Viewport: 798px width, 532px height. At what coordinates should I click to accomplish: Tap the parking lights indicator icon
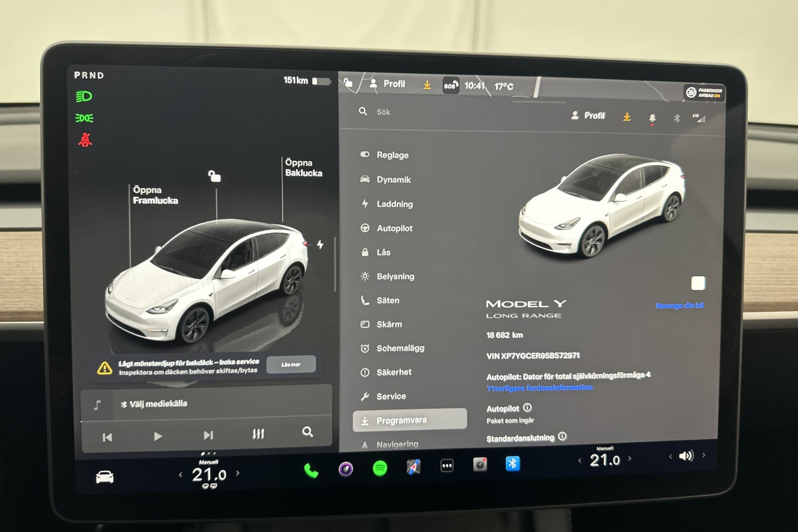[84, 118]
